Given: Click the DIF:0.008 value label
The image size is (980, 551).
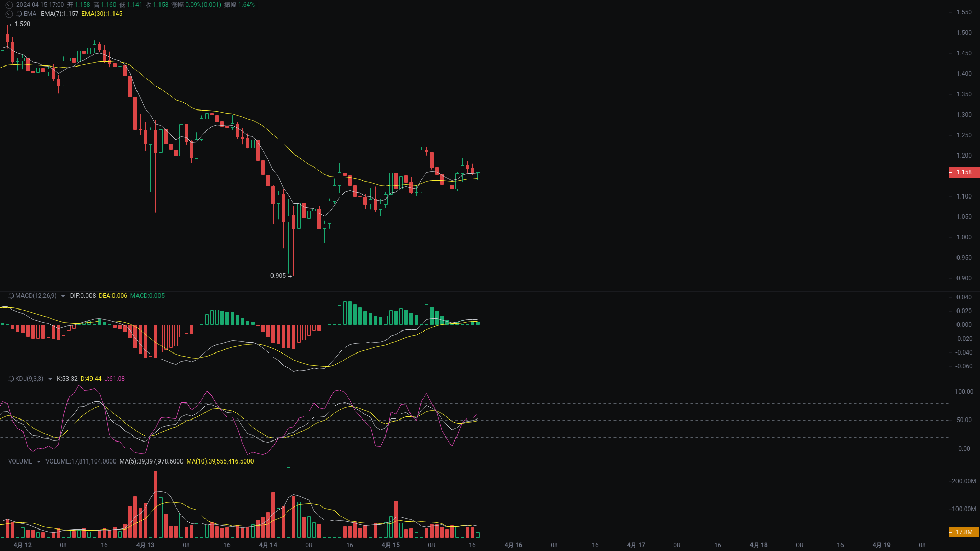Looking at the screenshot, I should pyautogui.click(x=82, y=296).
